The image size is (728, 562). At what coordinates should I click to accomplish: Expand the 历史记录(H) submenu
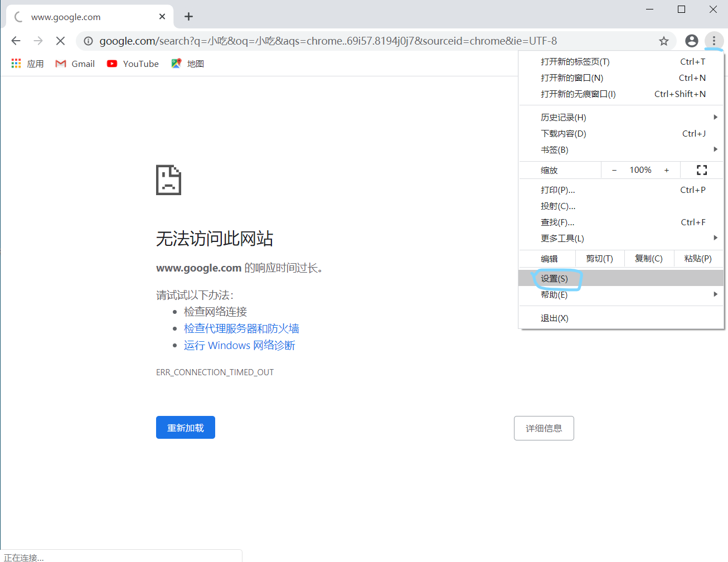pyautogui.click(x=621, y=117)
